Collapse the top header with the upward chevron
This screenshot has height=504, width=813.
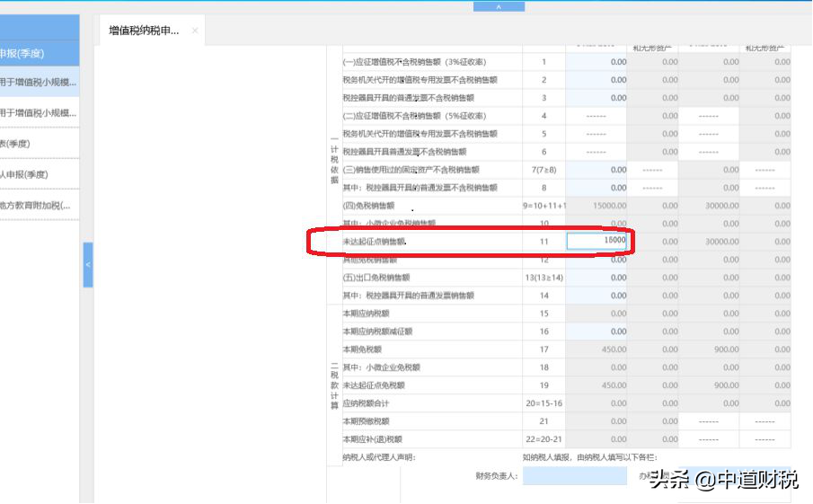pyautogui.click(x=499, y=7)
